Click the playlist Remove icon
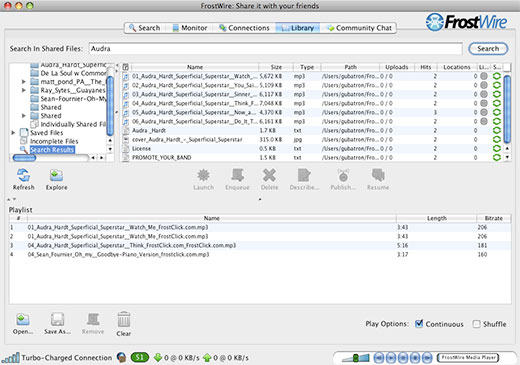This screenshot has height=365, width=520. coord(93,319)
